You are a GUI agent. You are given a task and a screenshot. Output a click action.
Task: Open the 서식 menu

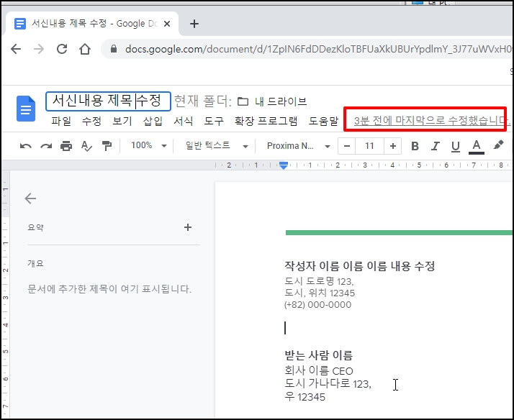tap(184, 121)
